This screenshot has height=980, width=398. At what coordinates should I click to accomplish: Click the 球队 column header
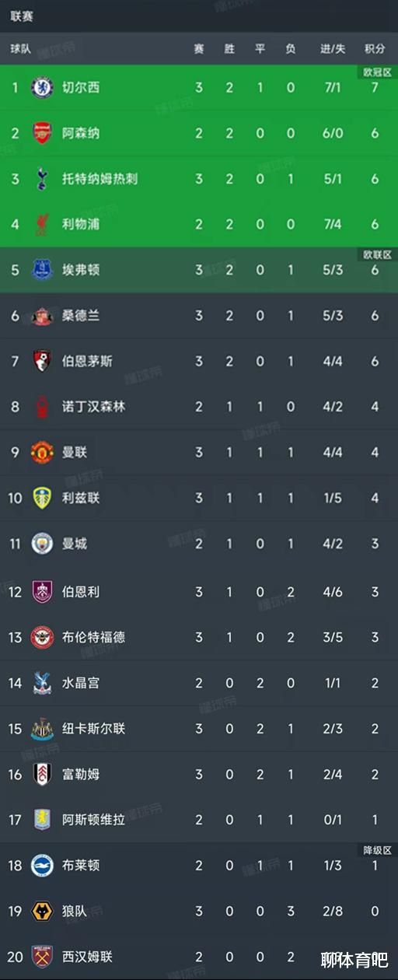tap(21, 48)
